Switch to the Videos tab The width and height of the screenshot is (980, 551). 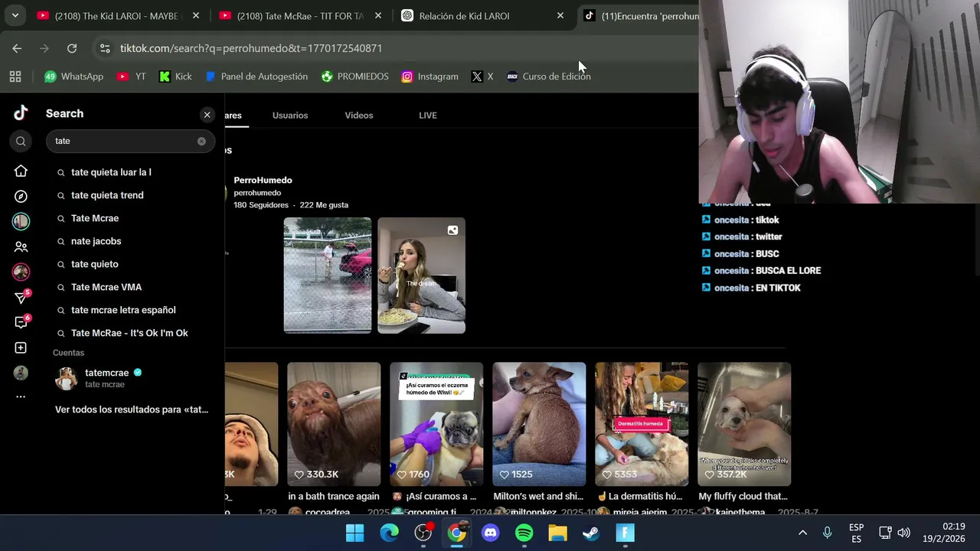pyautogui.click(x=359, y=116)
